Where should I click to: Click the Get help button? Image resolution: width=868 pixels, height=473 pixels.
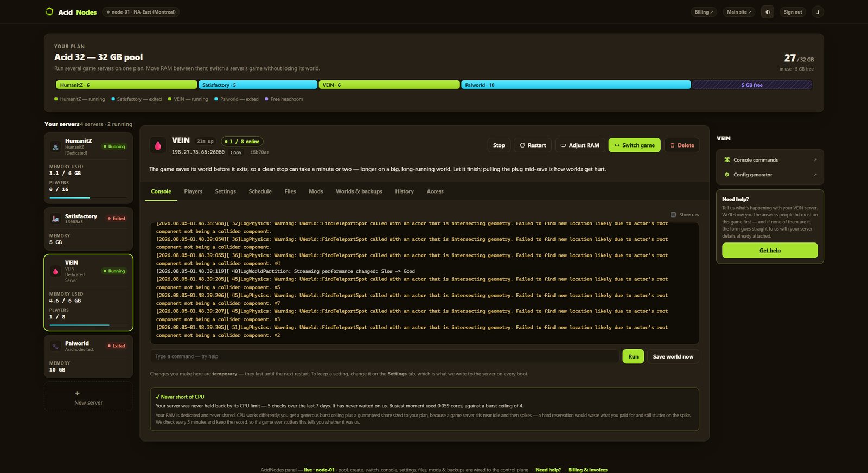pyautogui.click(x=770, y=251)
